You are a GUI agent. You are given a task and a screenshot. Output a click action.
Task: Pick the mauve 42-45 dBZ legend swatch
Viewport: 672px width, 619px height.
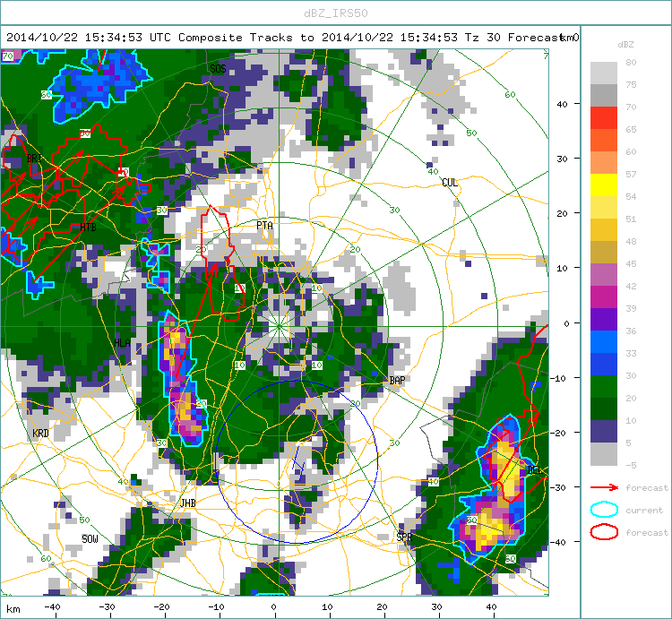click(603, 275)
